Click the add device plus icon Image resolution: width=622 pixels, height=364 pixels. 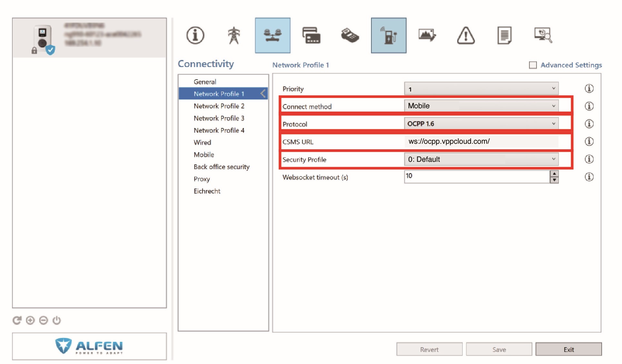click(30, 320)
